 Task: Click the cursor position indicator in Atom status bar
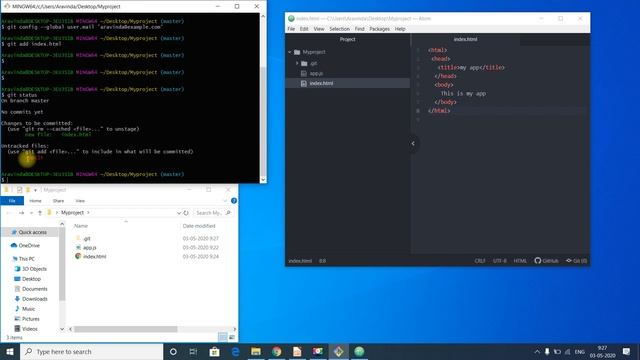(x=322, y=261)
